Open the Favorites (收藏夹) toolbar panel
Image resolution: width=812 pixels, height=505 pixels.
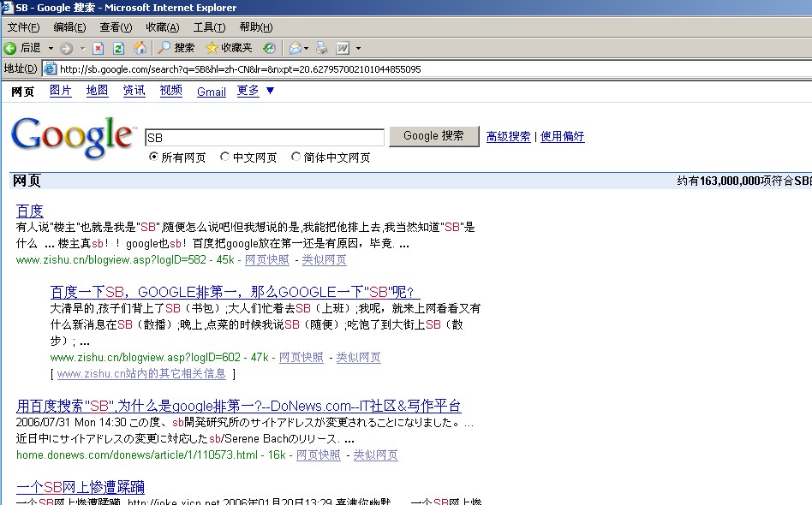228,48
